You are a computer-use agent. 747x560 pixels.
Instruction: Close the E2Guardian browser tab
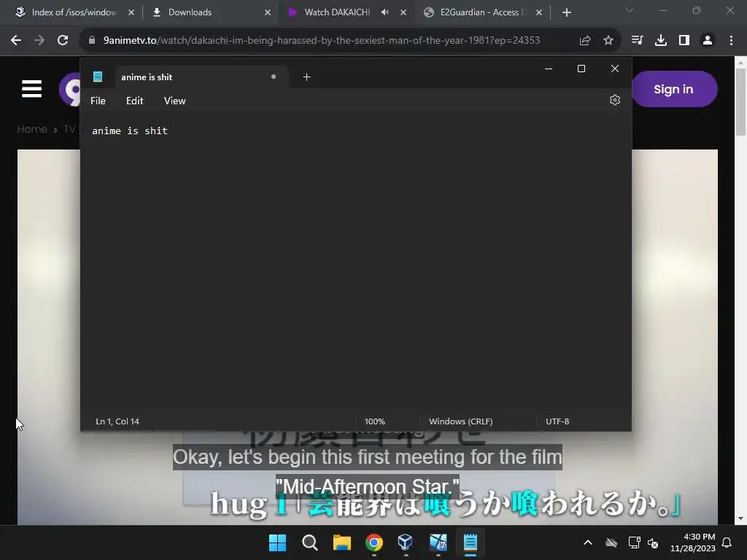pos(539,12)
